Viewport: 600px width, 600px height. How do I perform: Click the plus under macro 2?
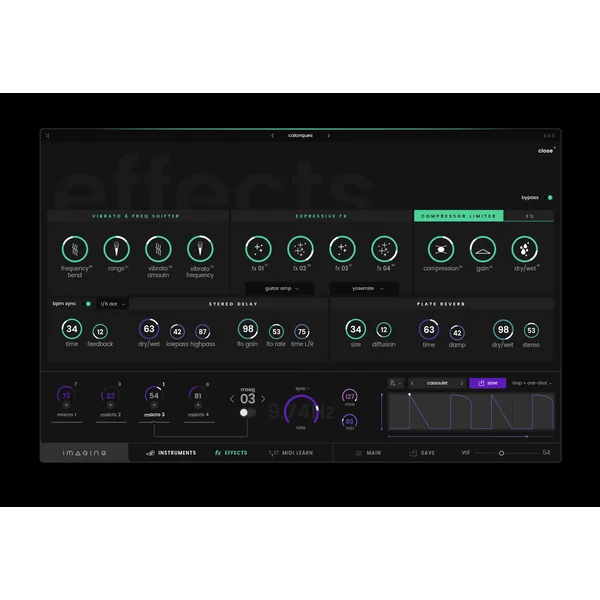click(110, 405)
